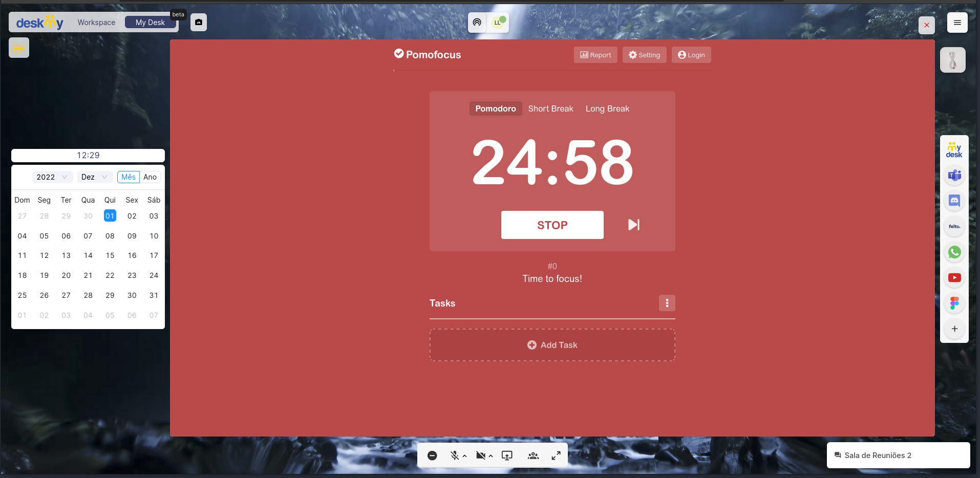Start screen sharing from bottom toolbar
980x478 pixels.
(x=507, y=455)
